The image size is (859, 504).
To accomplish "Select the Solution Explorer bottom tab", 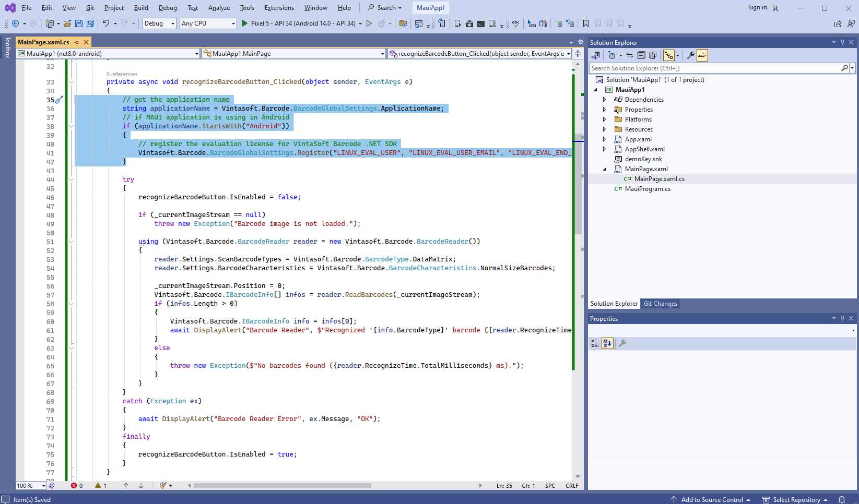I will pyautogui.click(x=614, y=304).
